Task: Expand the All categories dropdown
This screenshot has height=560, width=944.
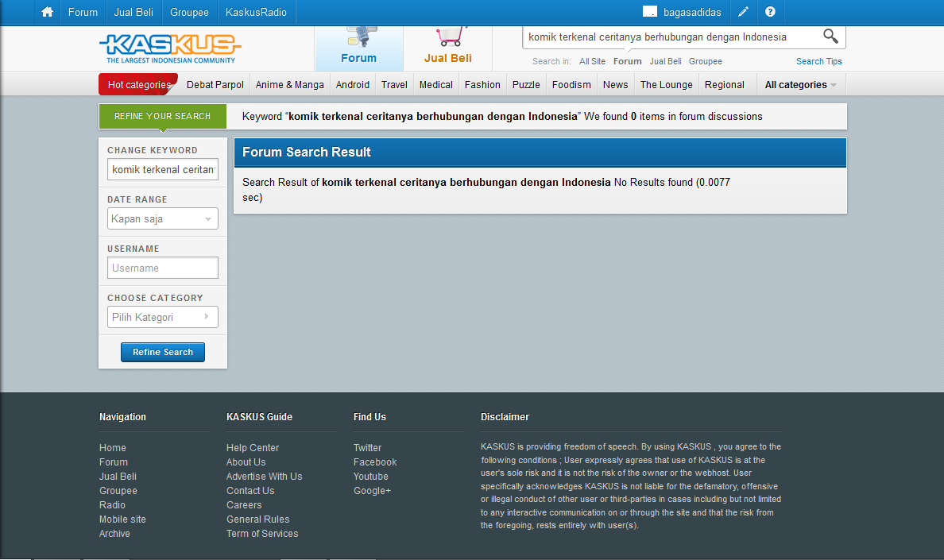Action: click(801, 85)
